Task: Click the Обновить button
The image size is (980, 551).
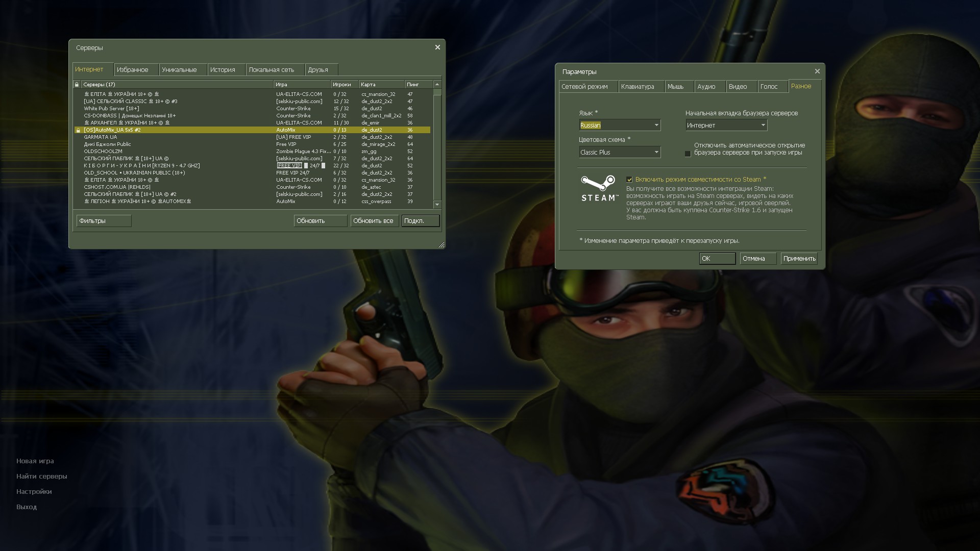Action: 321,220
